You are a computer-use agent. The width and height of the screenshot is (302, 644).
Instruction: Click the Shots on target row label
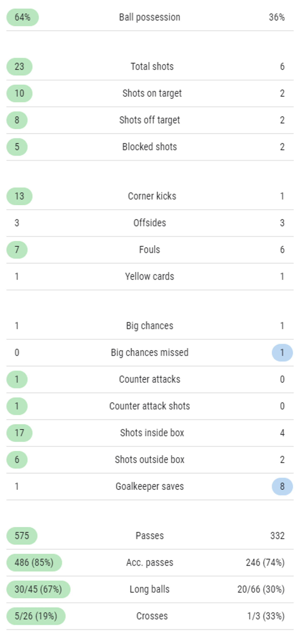point(152,94)
